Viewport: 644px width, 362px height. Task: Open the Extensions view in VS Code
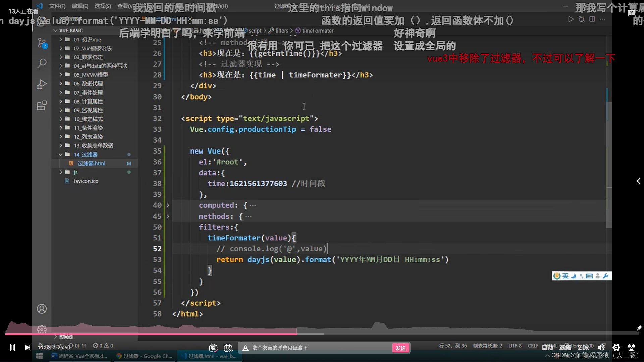[x=42, y=105]
